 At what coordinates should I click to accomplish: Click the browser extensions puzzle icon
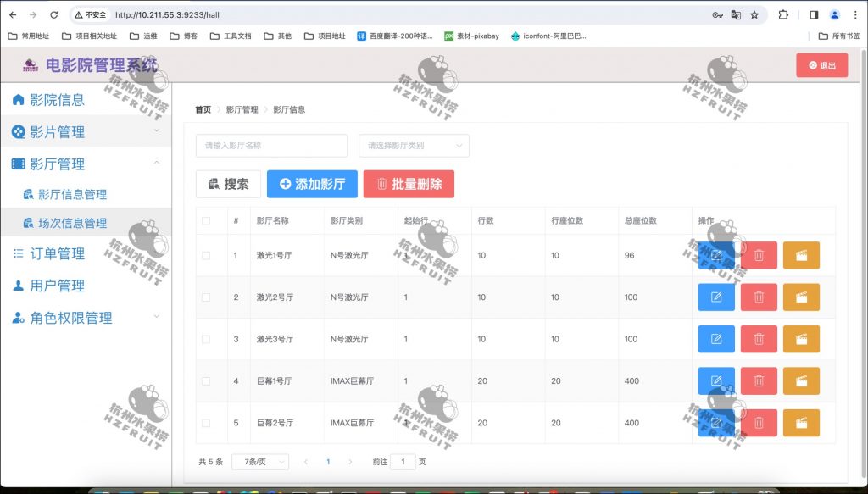coord(783,14)
